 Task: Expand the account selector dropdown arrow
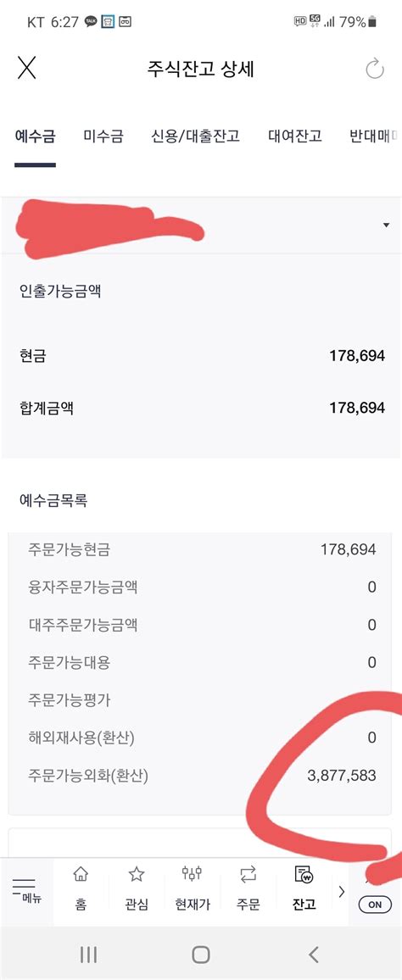point(386,225)
